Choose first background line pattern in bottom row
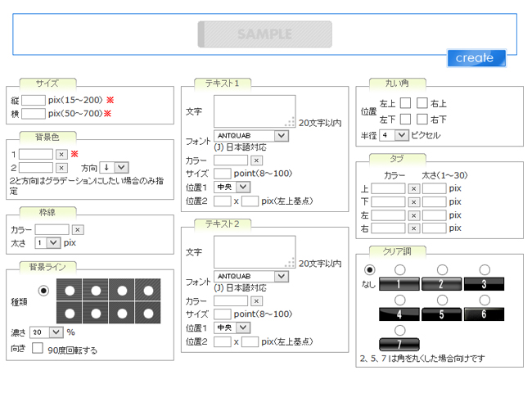Image resolution: width=532 pixels, height=393 pixels. [70, 314]
